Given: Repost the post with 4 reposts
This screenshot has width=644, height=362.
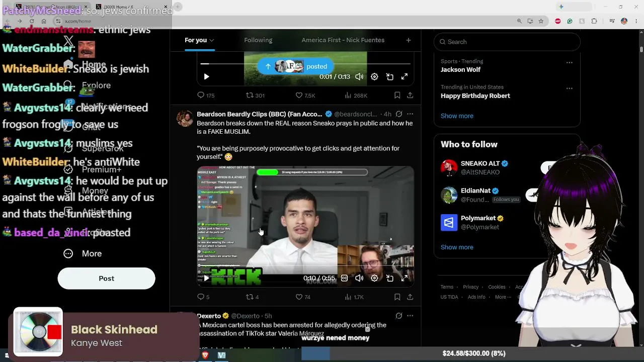Looking at the screenshot, I should (x=252, y=297).
